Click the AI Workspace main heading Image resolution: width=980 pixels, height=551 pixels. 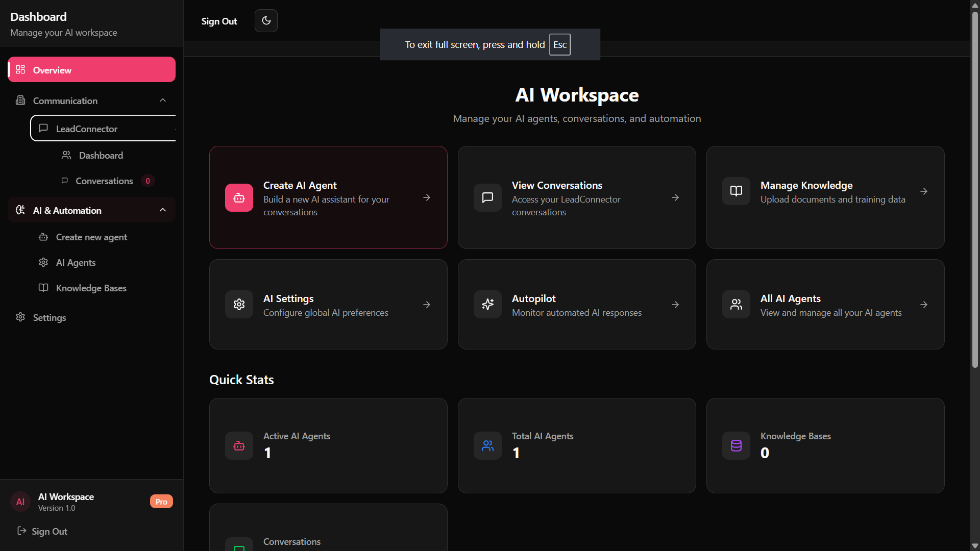(x=577, y=95)
